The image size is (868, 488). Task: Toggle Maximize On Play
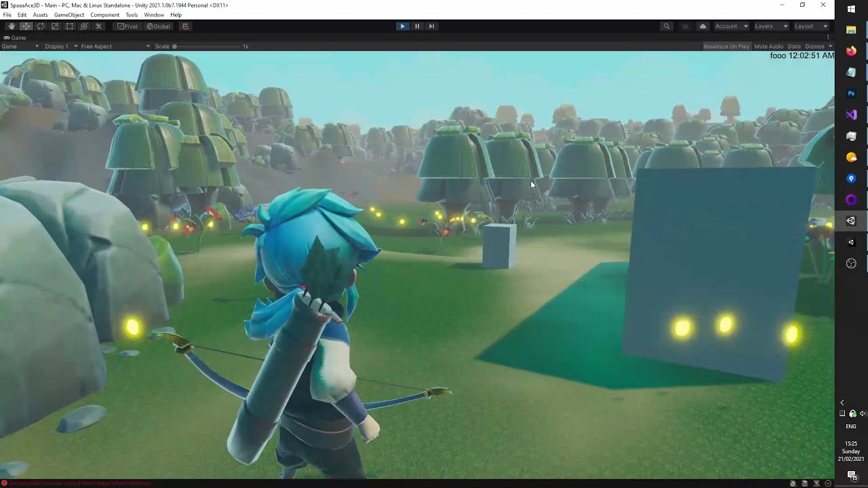pyautogui.click(x=726, y=47)
